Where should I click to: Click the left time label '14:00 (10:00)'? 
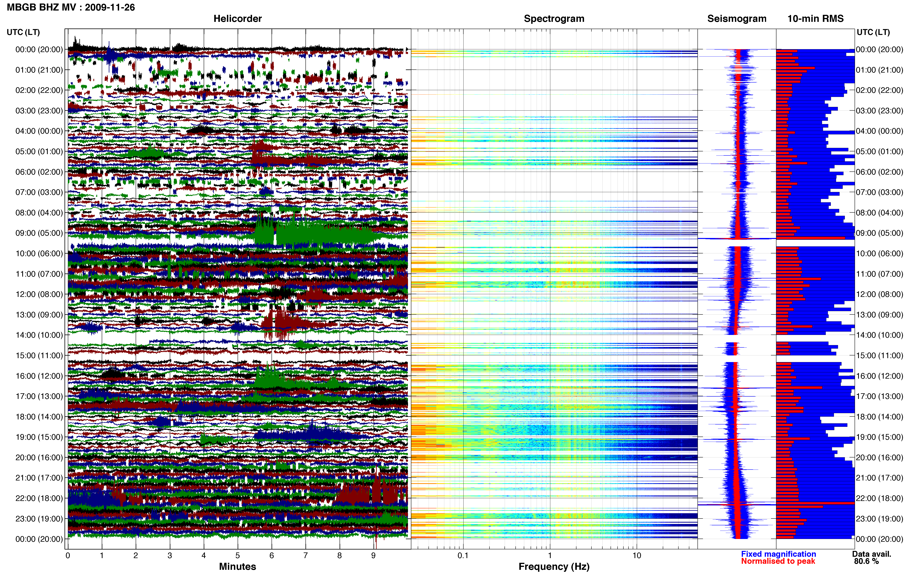[39, 335]
